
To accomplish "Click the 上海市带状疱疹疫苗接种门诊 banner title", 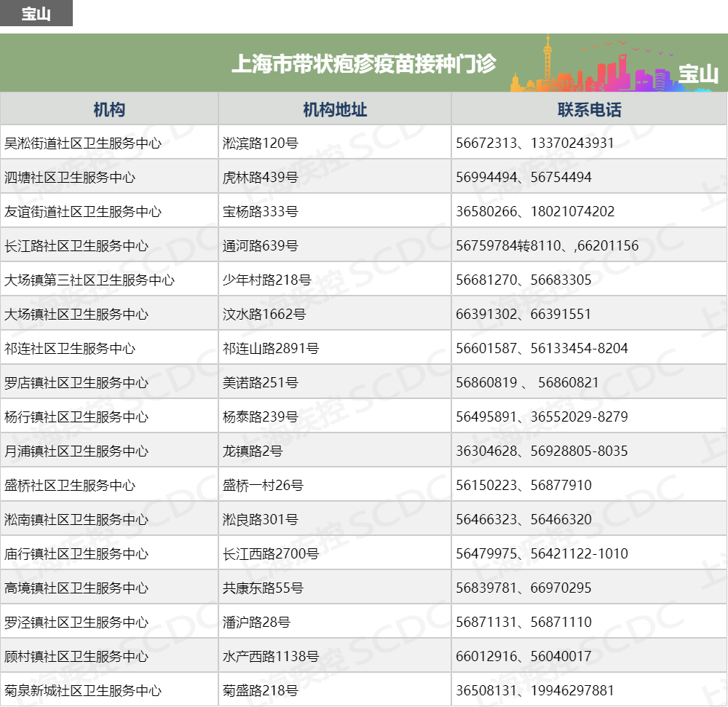I will (x=364, y=63).
